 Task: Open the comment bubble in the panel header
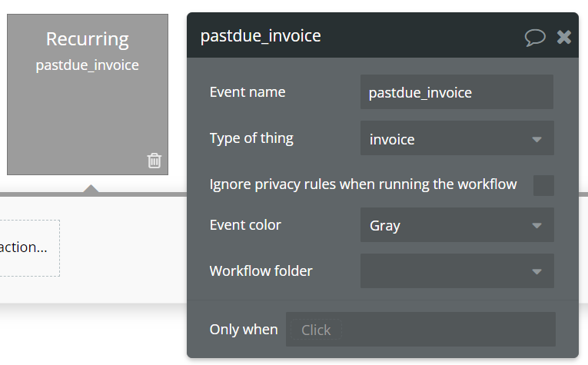(x=535, y=37)
